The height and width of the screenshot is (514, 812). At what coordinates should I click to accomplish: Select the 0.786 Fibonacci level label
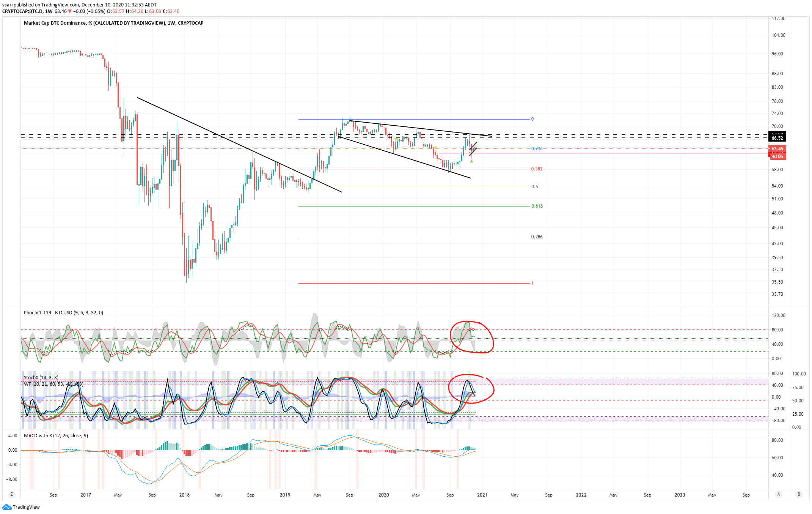(x=537, y=237)
